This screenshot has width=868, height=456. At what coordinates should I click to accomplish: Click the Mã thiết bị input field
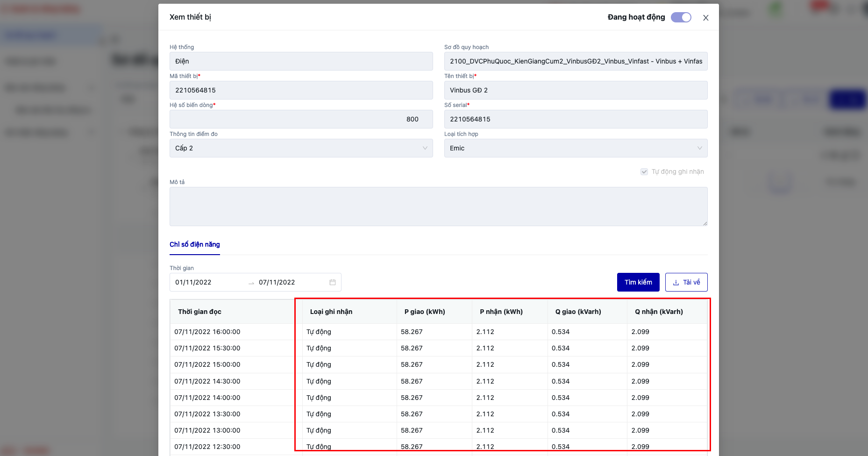point(301,90)
